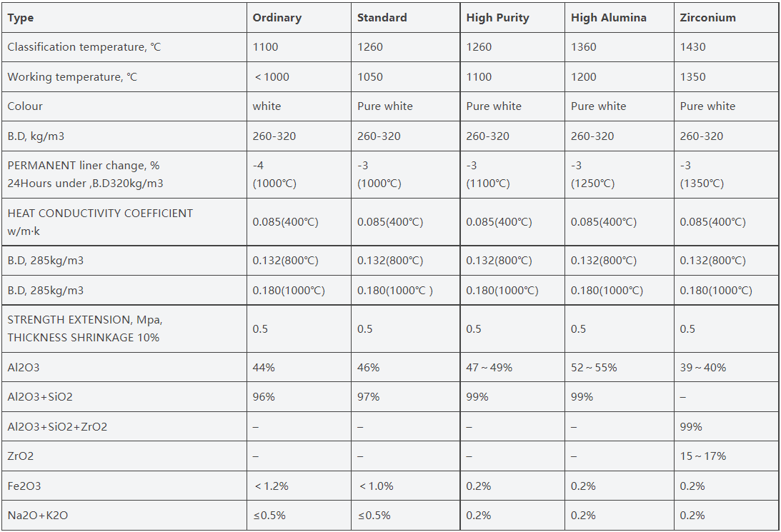Select the "Ordinary" column header

tap(277, 18)
